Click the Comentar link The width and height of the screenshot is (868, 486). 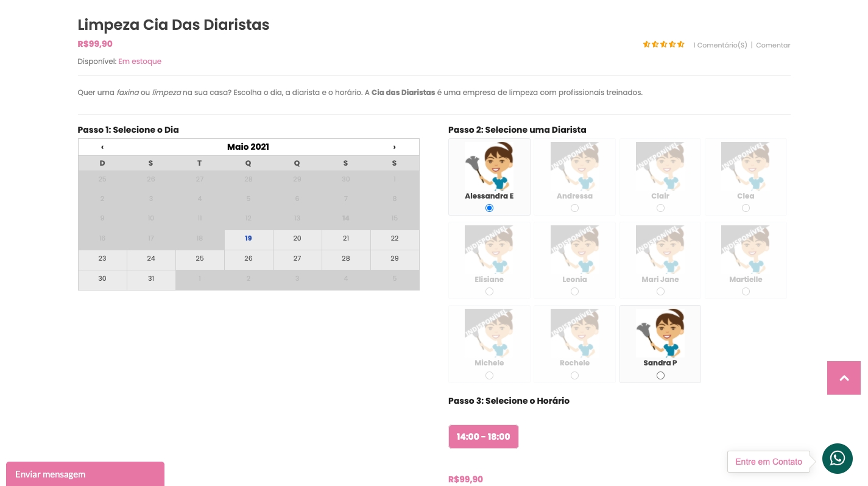pos(773,45)
